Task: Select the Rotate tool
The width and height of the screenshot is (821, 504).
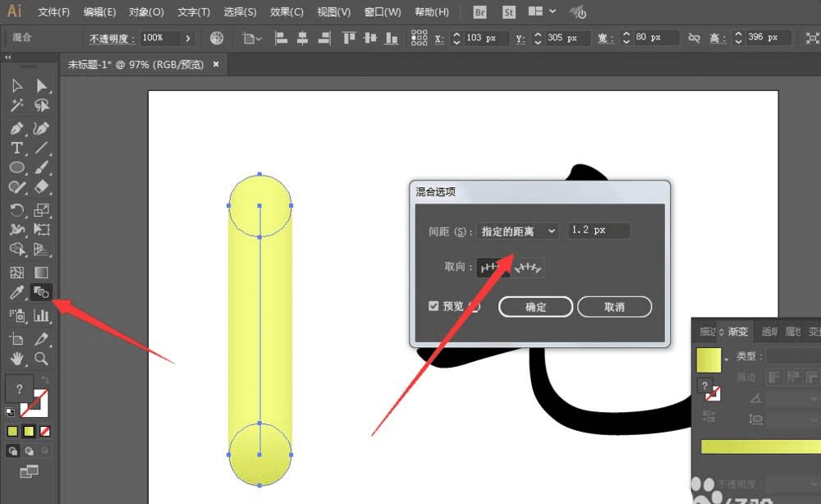Action: (16, 210)
